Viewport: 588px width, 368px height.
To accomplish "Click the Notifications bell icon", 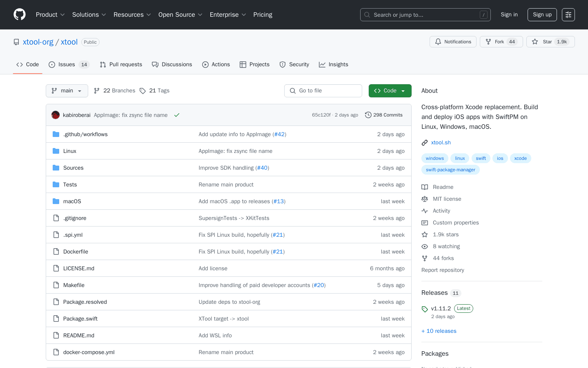I will click(x=438, y=41).
